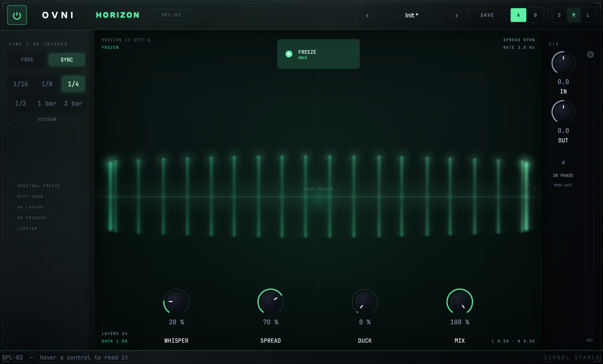The width and height of the screenshot is (603, 364).
Task: Open the Init preset name selector
Action: [412, 15]
